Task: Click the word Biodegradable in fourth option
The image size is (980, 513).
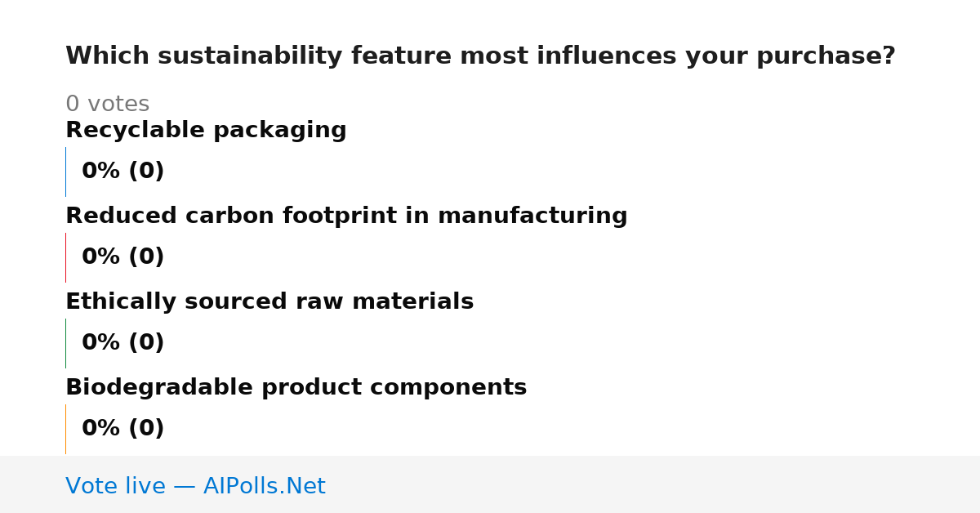Action: pos(159,388)
